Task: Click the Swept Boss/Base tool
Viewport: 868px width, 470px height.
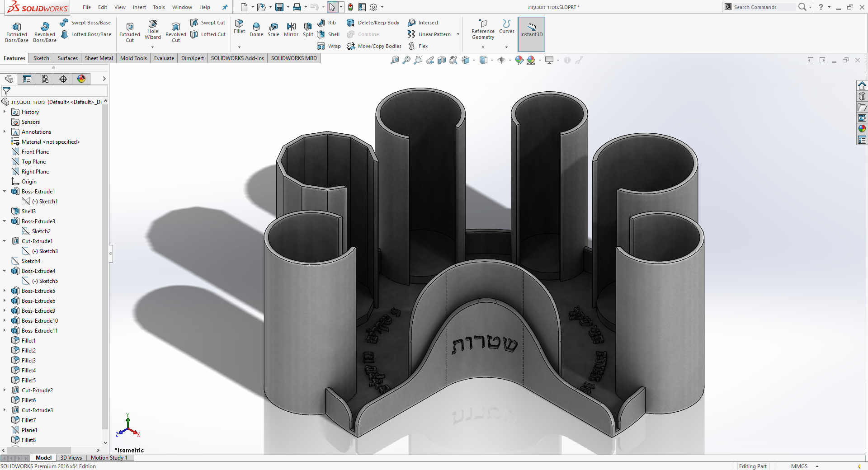Action: click(x=85, y=23)
